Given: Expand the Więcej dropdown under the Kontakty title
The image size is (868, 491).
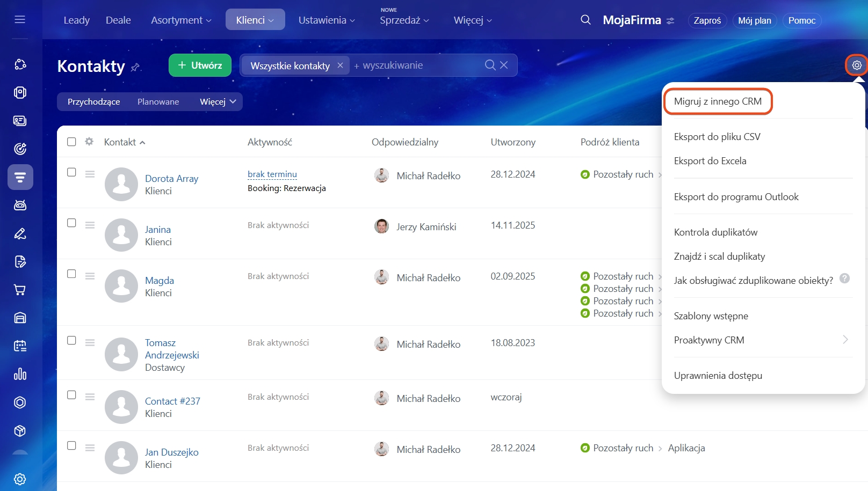Looking at the screenshot, I should click(x=218, y=101).
